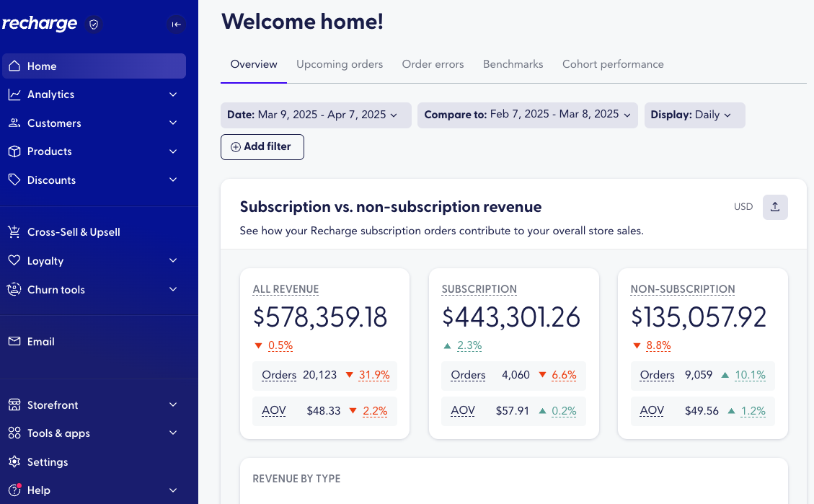814x504 pixels.
Task: Expand the Churn tools menu chevron
Action: tap(173, 289)
